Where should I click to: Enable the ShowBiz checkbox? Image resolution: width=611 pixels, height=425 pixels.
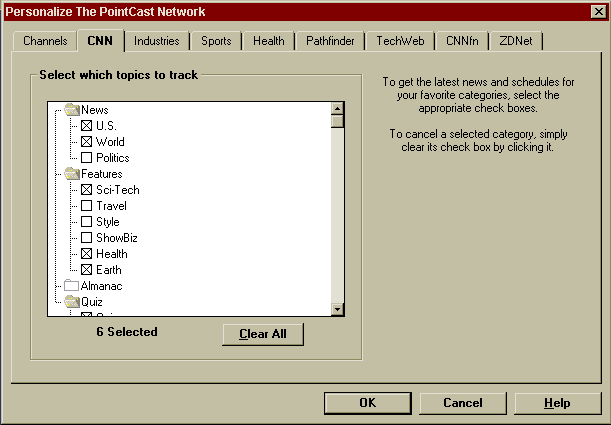point(86,238)
